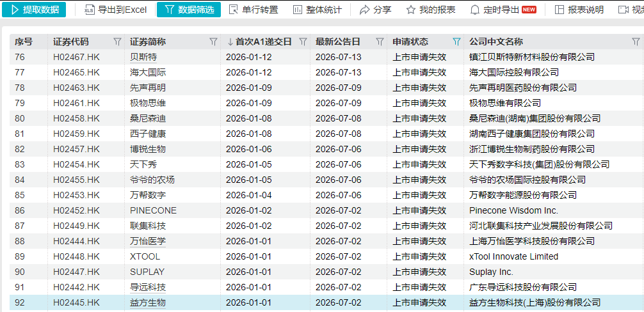Screen dimensions: 644x312
Task: Click company name 湖南西子健康集团股份有限公司
Action: [x=532, y=134]
